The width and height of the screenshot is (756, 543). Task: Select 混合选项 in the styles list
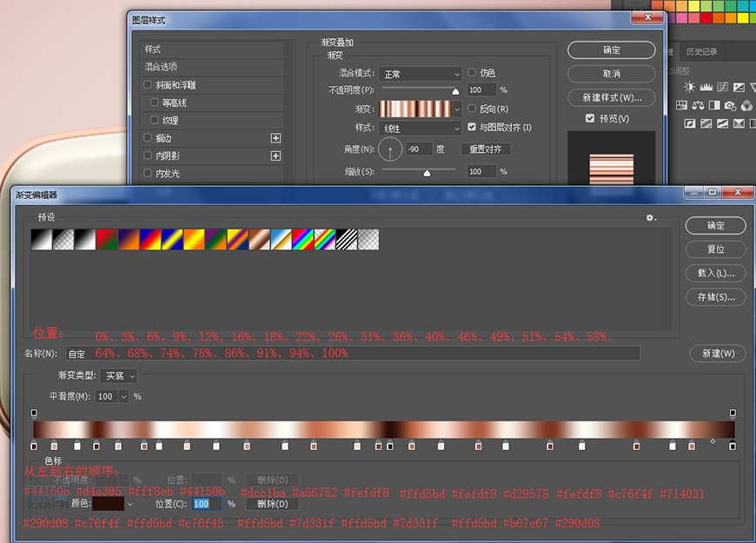point(162,67)
